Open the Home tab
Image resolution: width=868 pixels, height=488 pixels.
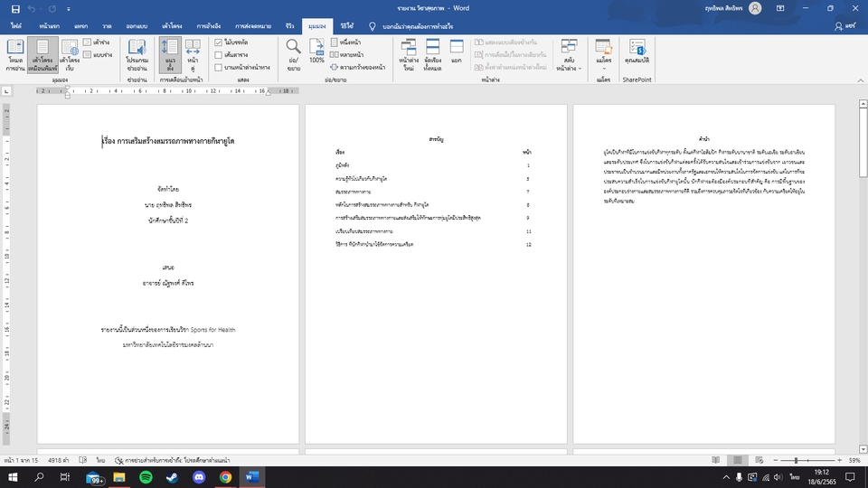click(49, 26)
